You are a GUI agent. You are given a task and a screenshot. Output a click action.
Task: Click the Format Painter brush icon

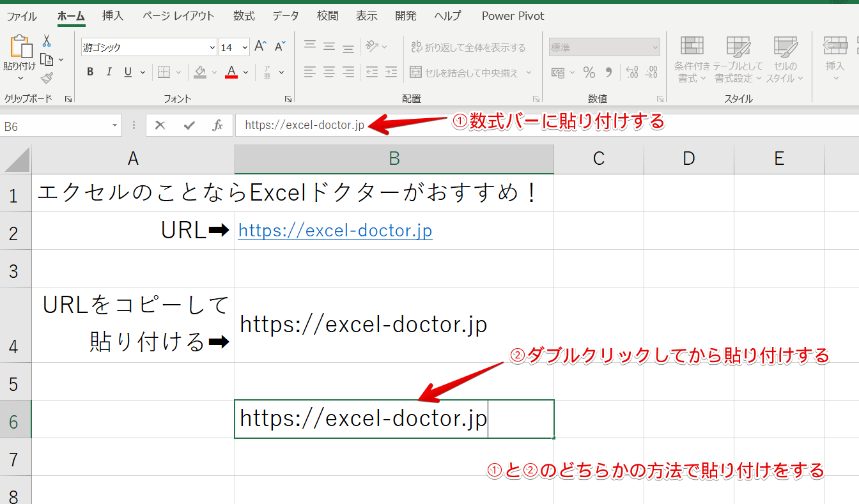pos(47,78)
